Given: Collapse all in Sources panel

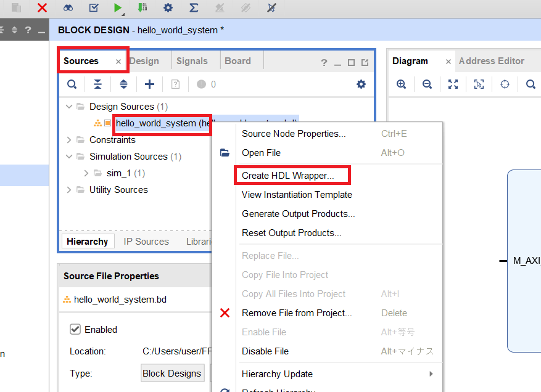Looking at the screenshot, I should coord(97,84).
